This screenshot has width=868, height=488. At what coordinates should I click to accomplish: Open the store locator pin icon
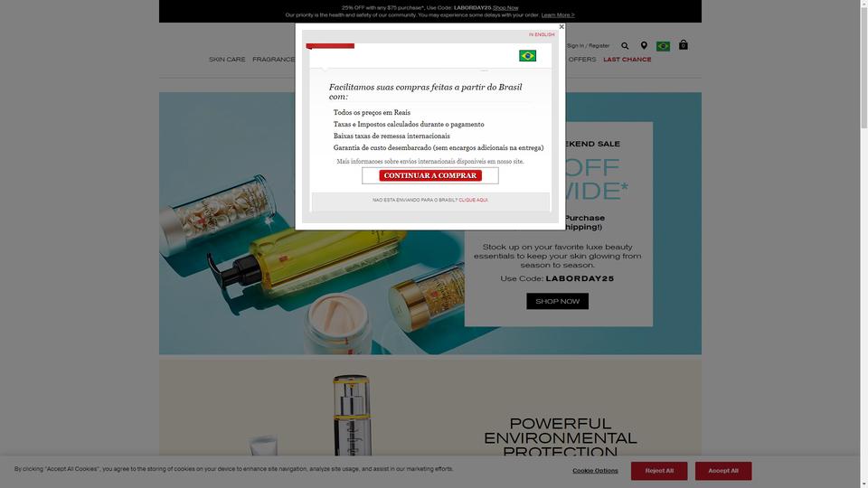click(644, 45)
